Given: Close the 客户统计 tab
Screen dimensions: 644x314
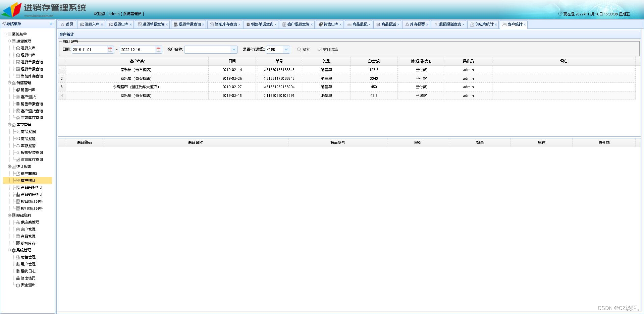Looking at the screenshot, I should [525, 24].
